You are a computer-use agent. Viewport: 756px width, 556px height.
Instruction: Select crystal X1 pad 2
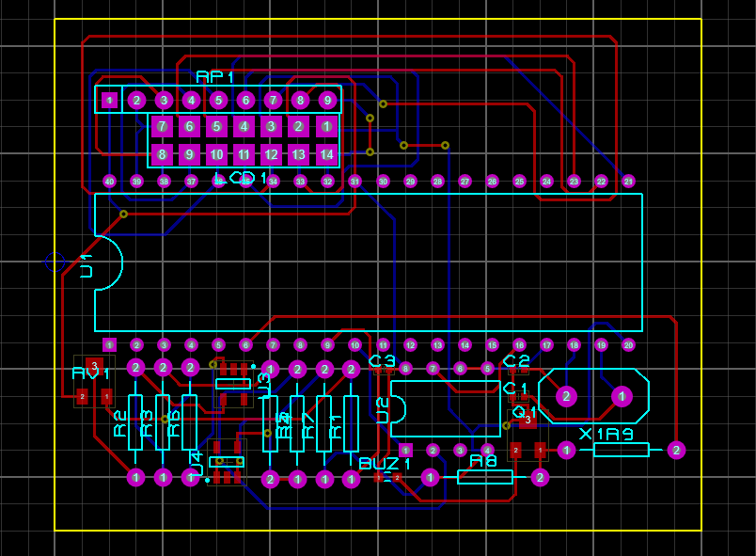point(566,396)
